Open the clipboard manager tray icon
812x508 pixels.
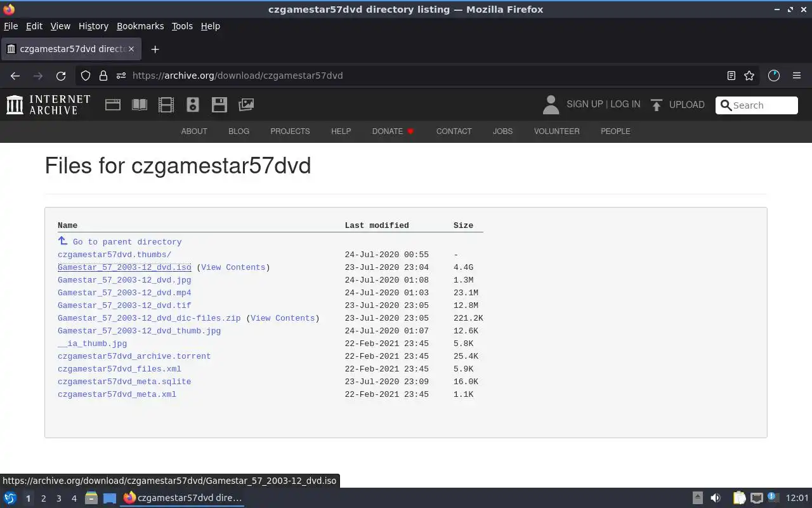(739, 498)
